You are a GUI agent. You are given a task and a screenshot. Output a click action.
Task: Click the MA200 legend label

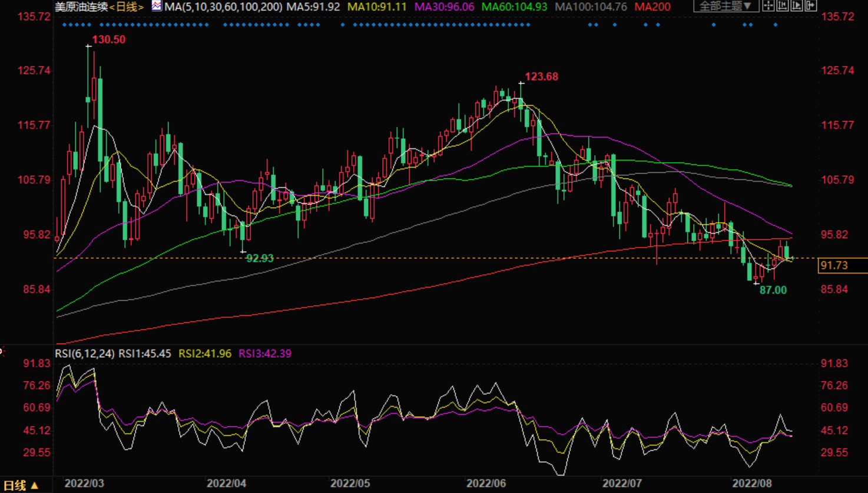[x=652, y=7]
